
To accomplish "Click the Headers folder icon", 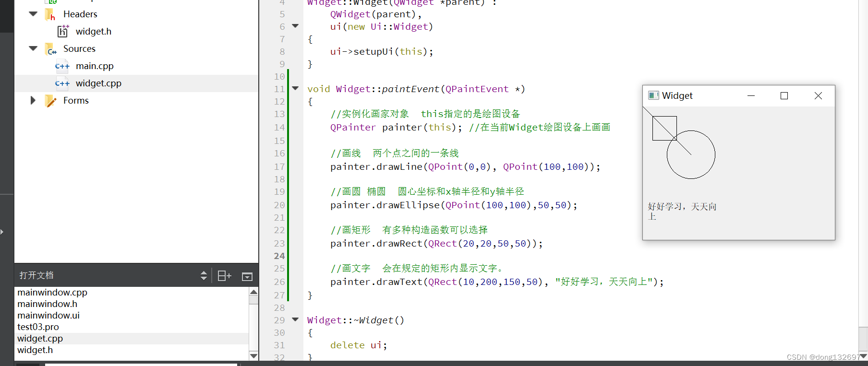I will point(50,14).
